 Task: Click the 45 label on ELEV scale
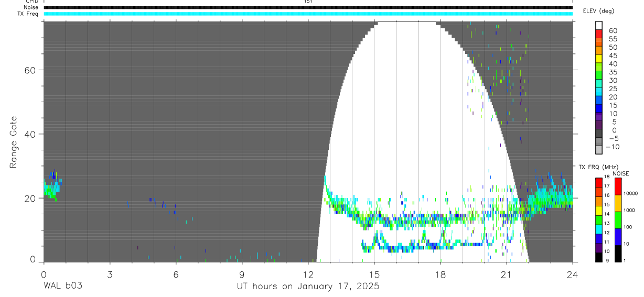pyautogui.click(x=613, y=56)
